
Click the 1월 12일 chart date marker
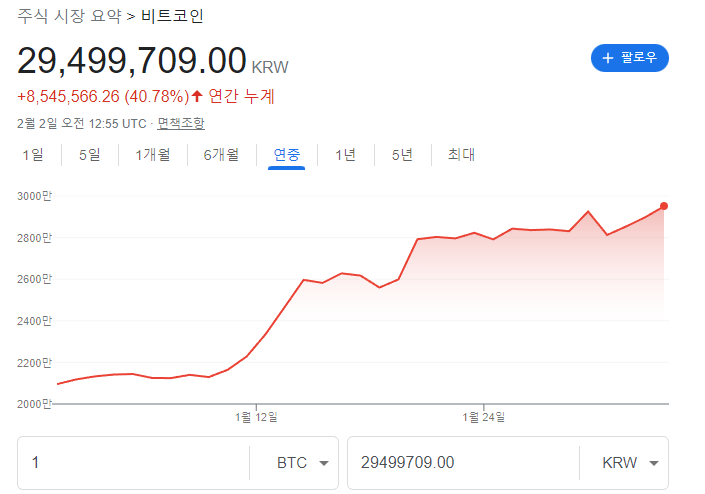[x=257, y=416]
